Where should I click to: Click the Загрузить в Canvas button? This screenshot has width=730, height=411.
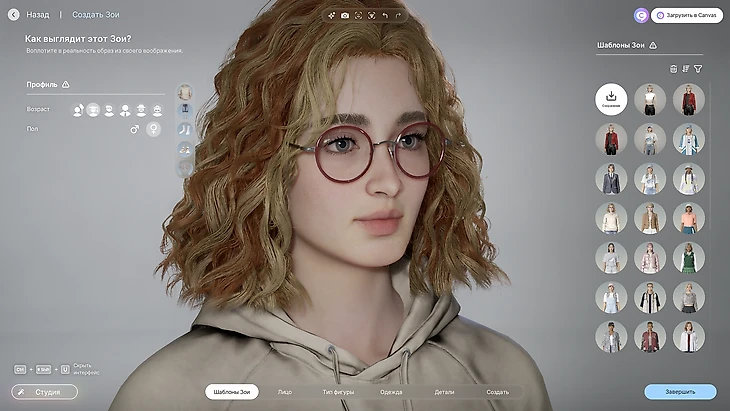[687, 15]
